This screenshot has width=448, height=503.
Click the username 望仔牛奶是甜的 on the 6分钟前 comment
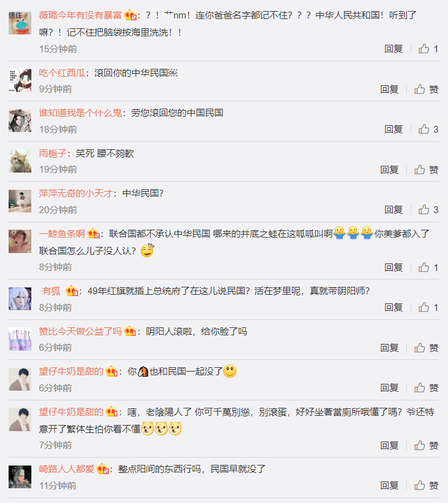coord(71,371)
